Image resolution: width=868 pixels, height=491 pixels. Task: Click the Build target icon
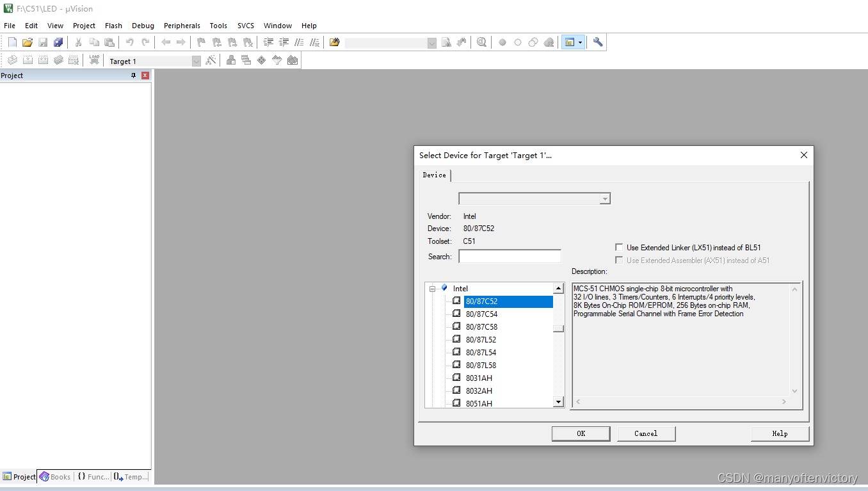coord(28,60)
